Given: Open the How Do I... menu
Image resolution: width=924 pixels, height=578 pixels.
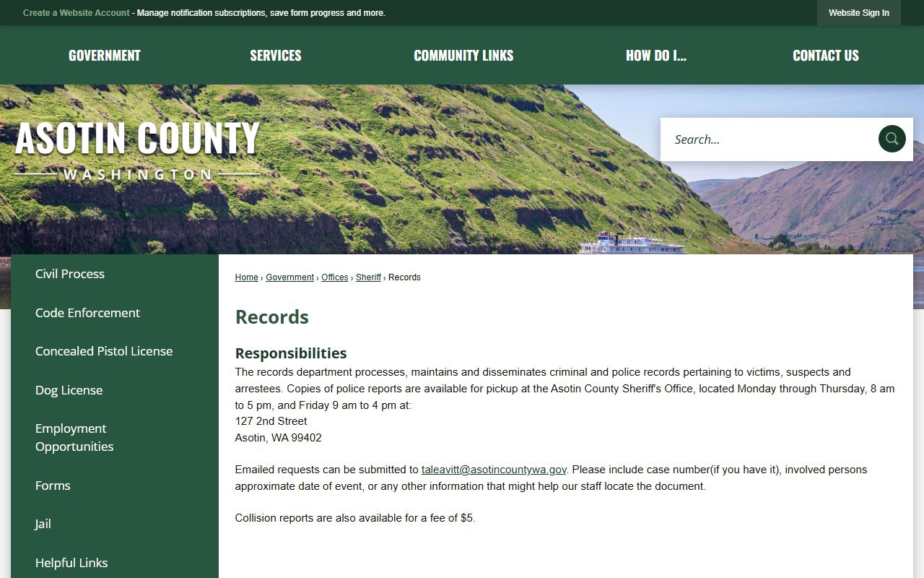Looking at the screenshot, I should click(656, 56).
